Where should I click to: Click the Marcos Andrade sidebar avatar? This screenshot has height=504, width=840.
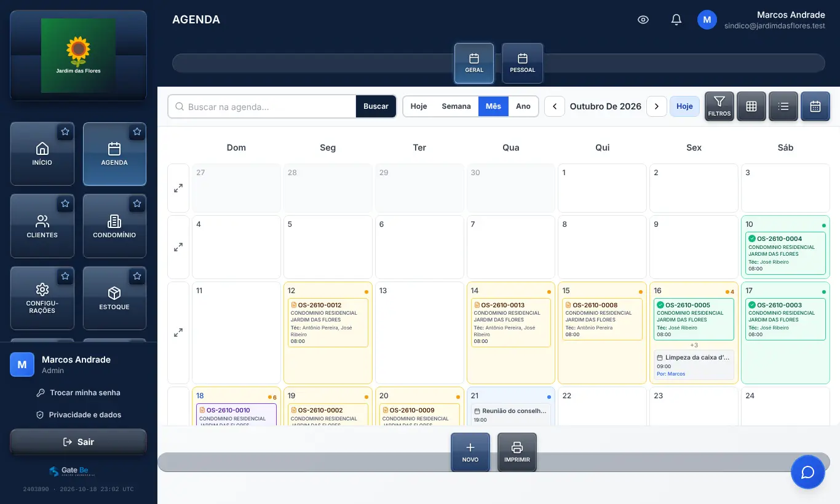[22, 364]
